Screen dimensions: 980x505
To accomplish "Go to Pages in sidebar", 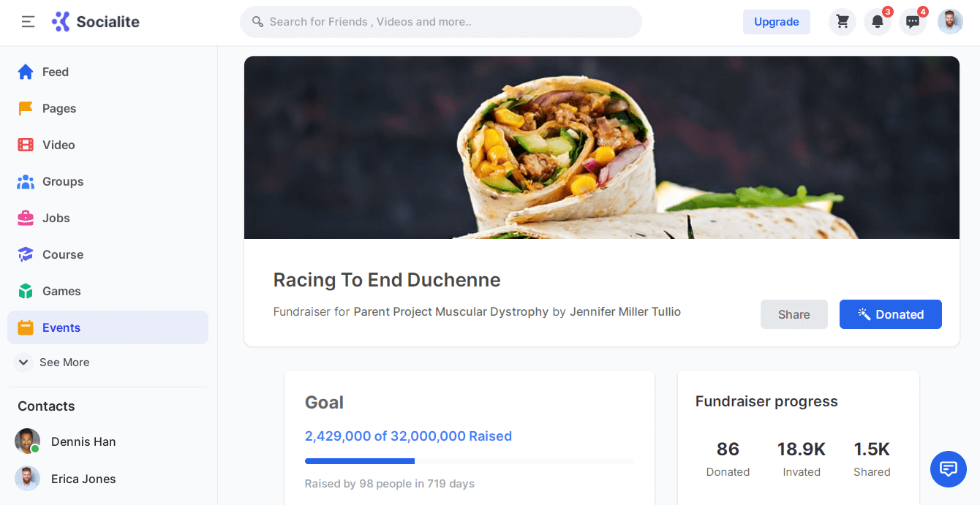I will point(59,108).
